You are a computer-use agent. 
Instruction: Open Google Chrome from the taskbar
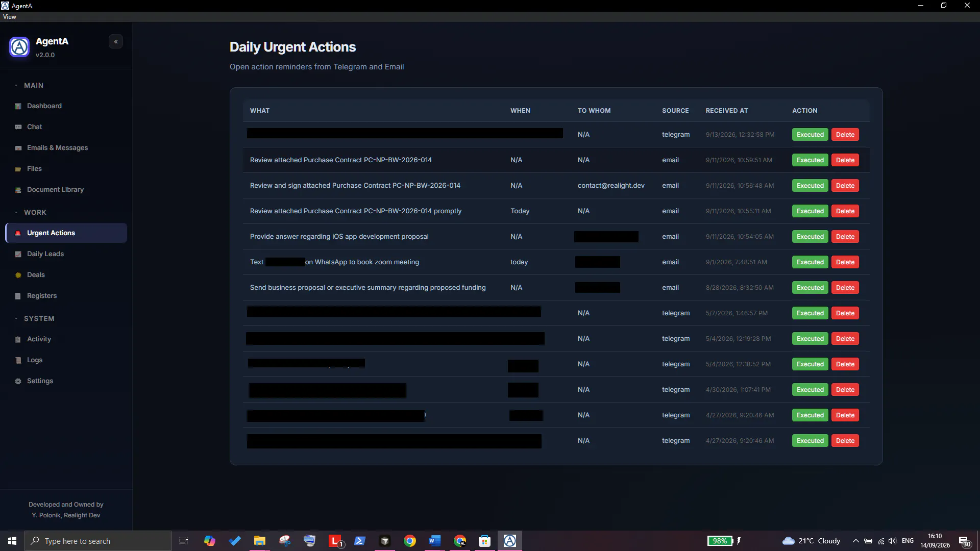point(409,541)
